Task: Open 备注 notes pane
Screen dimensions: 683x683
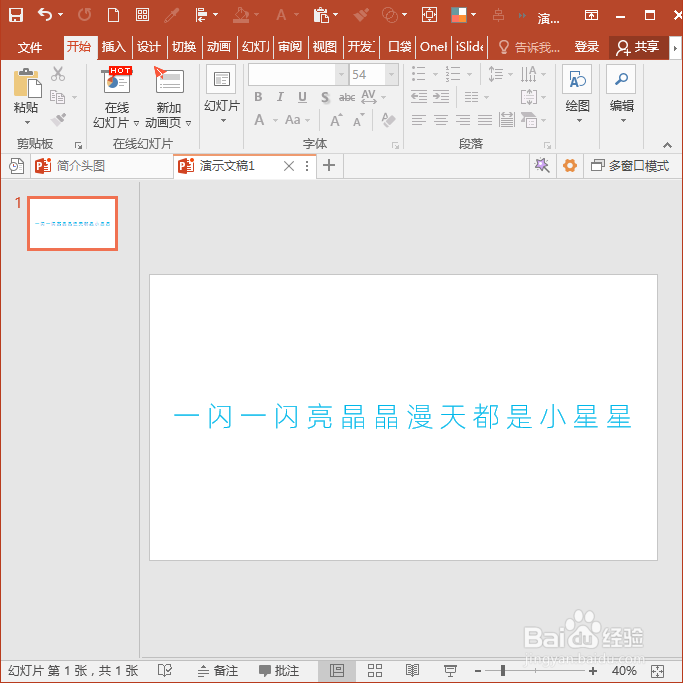Action: point(218,670)
